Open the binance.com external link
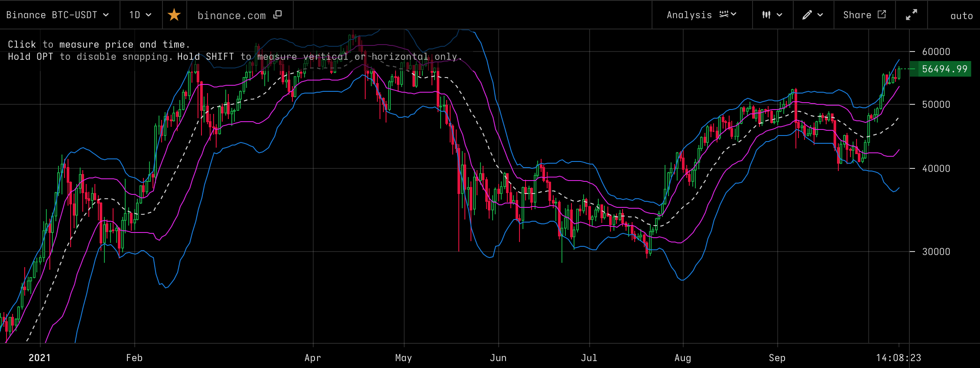The width and height of the screenshot is (980, 368). (x=240, y=15)
